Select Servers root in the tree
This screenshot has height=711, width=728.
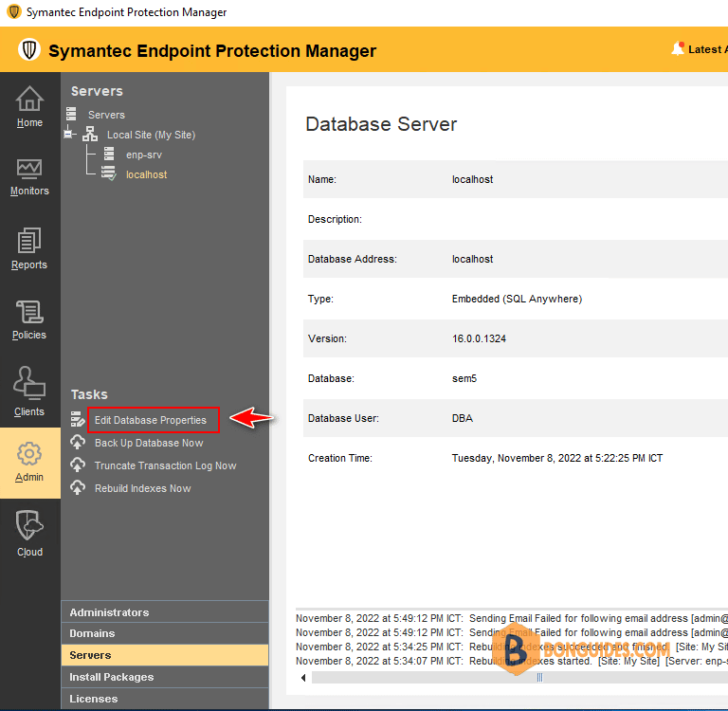(x=106, y=115)
